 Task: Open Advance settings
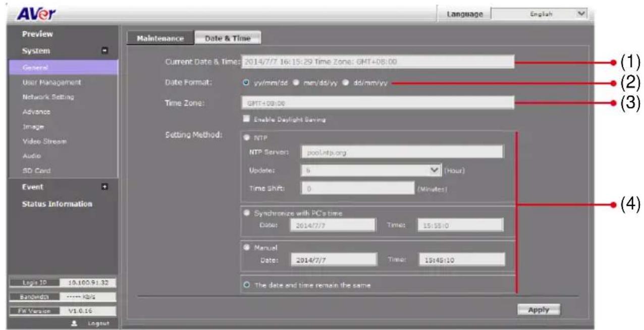[x=36, y=111]
